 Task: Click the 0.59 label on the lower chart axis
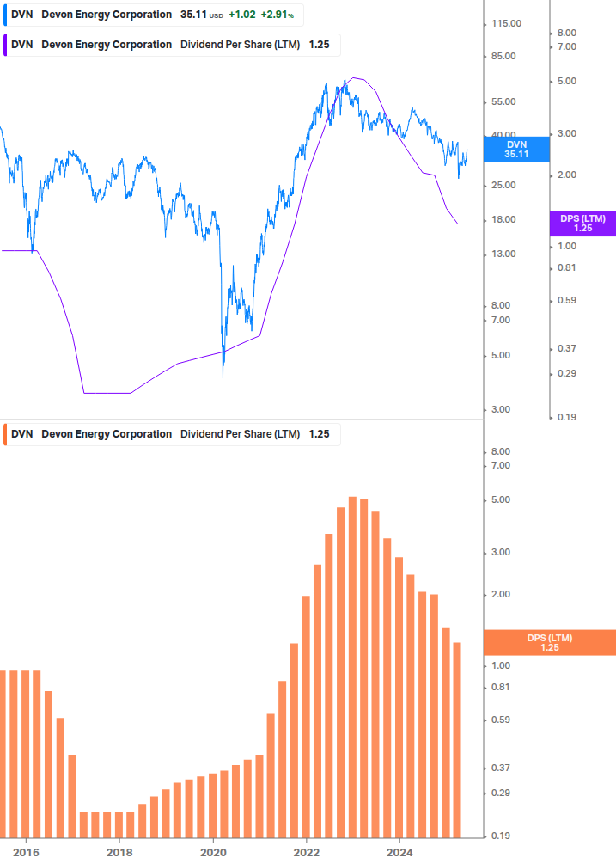pyautogui.click(x=501, y=720)
